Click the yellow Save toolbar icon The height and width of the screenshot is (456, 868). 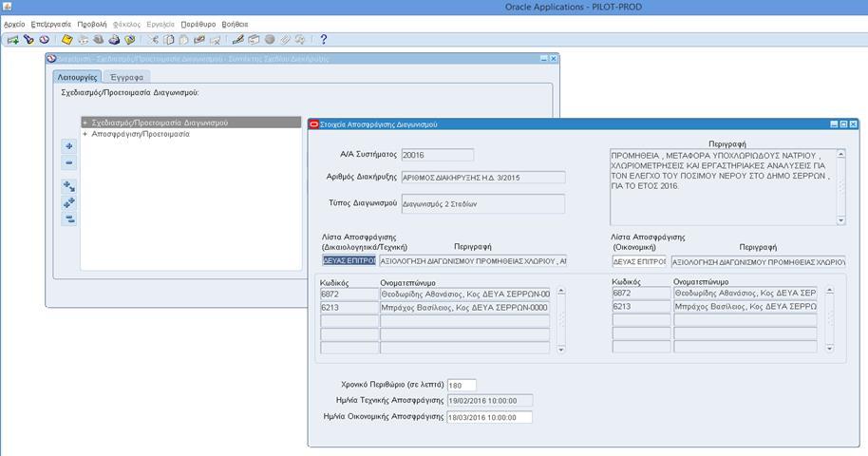click(x=67, y=40)
